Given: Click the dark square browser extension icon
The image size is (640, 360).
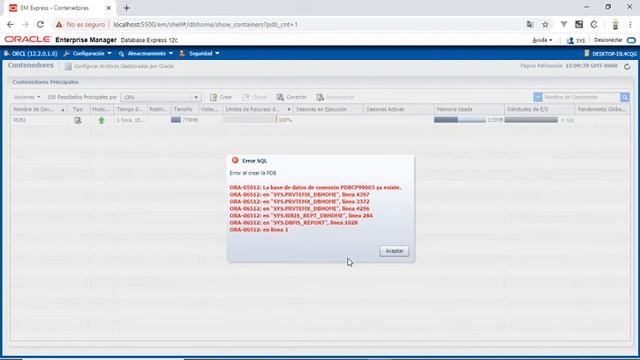Looking at the screenshot, I should pyautogui.click(x=579, y=24).
